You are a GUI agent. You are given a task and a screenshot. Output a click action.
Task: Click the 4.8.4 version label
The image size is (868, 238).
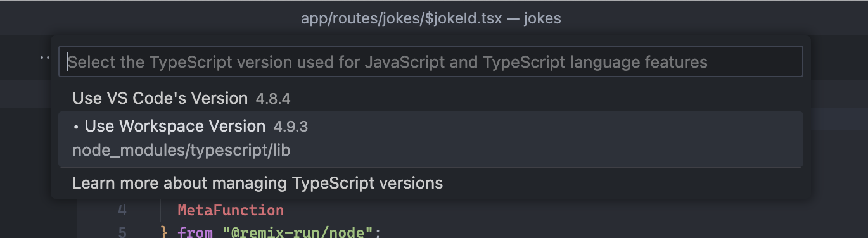click(x=273, y=99)
